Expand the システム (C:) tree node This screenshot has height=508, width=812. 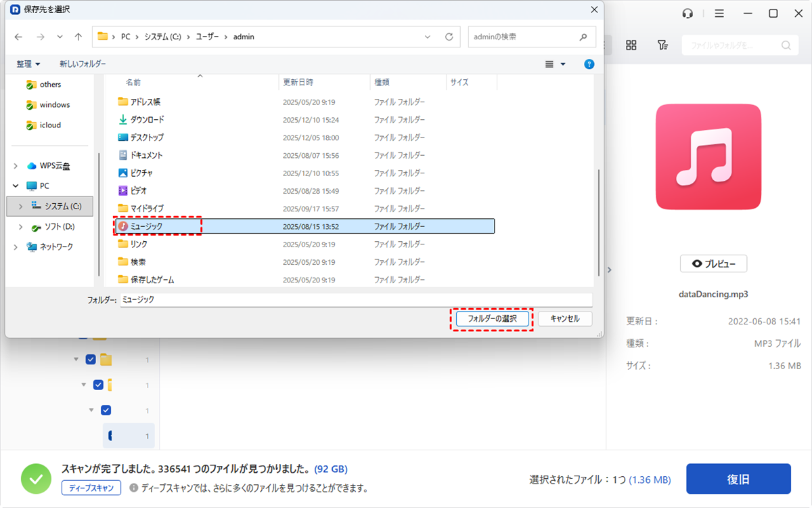coord(21,206)
